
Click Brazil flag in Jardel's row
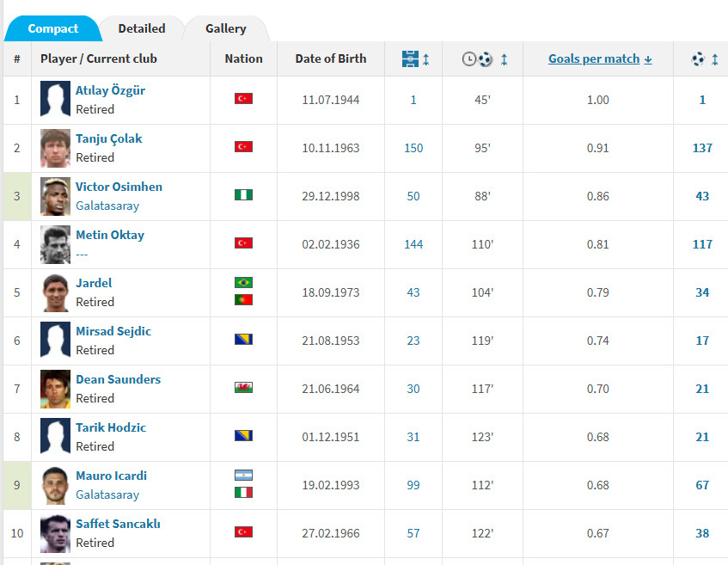click(243, 283)
